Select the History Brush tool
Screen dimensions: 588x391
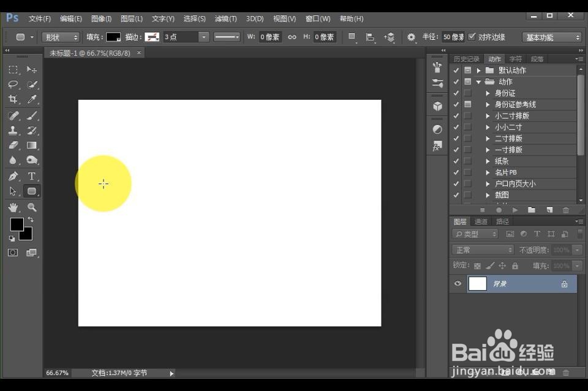click(x=32, y=130)
